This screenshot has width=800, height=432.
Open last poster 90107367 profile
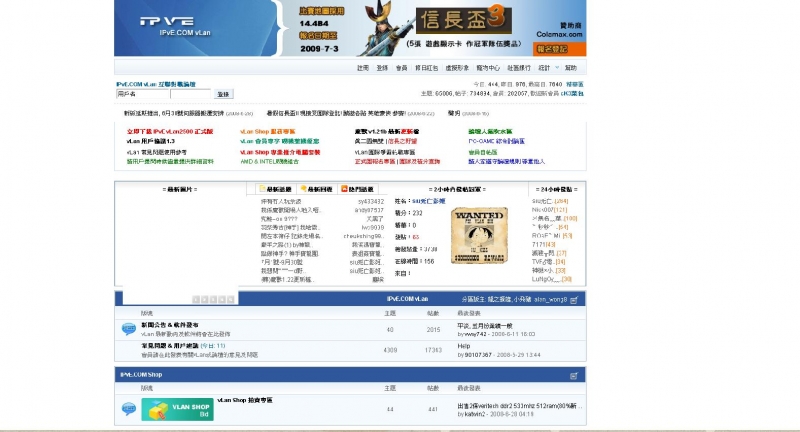tap(478, 355)
